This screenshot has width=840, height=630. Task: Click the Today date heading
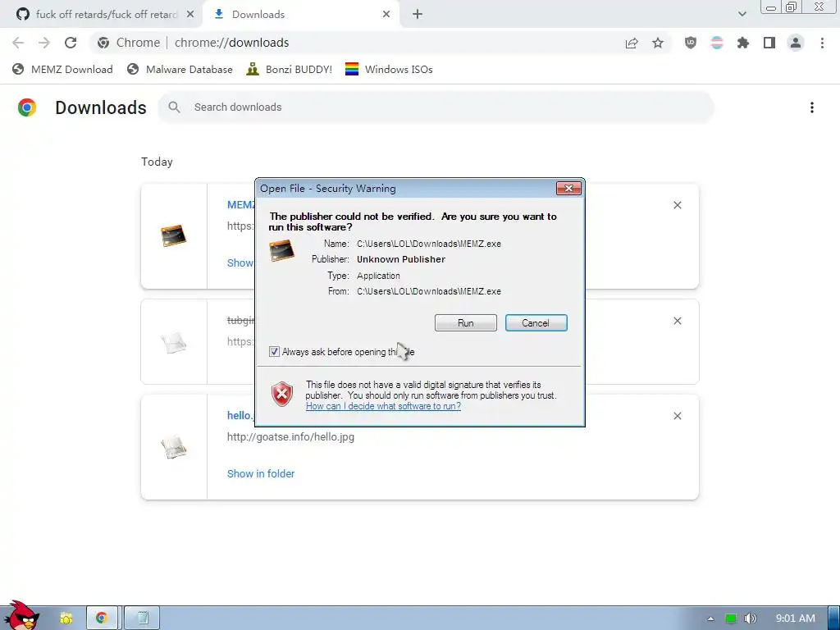[x=157, y=162]
